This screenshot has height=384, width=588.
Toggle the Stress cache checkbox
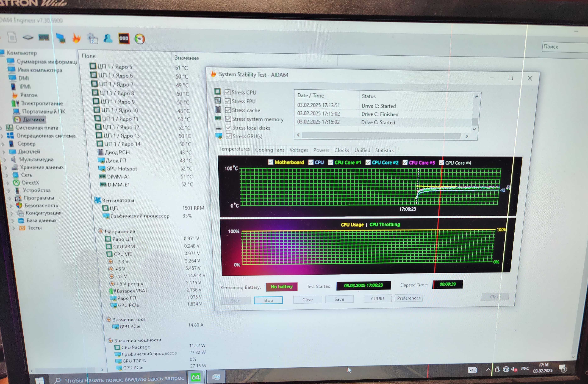[228, 110]
